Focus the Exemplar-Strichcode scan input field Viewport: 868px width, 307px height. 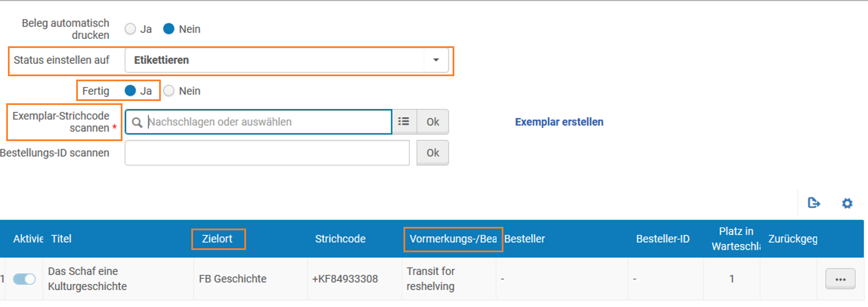tap(258, 122)
